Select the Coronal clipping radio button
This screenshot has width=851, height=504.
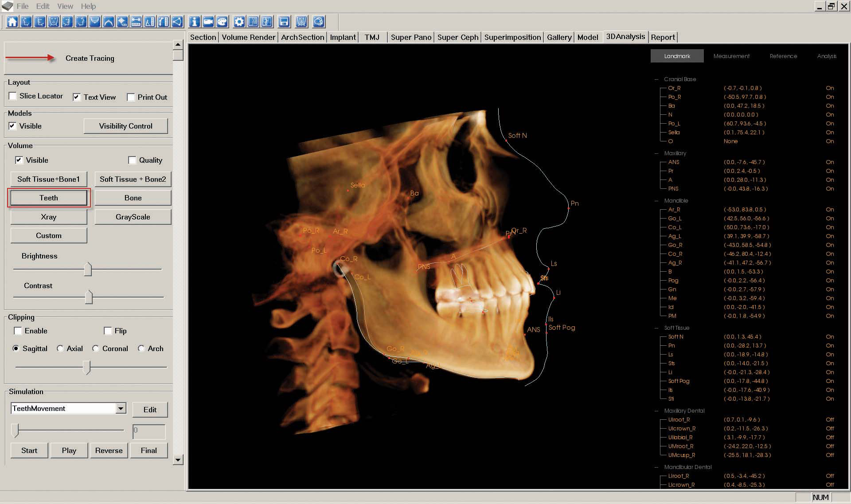pos(96,348)
